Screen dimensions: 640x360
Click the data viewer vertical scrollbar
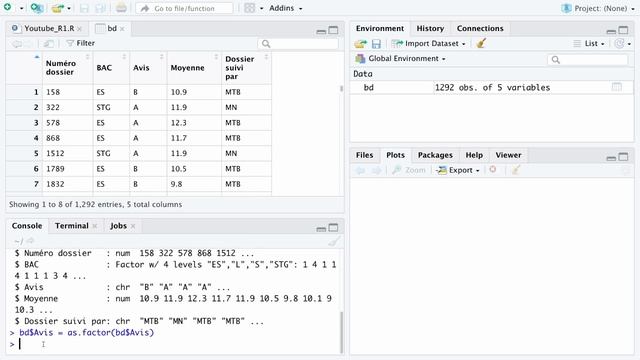[341, 89]
